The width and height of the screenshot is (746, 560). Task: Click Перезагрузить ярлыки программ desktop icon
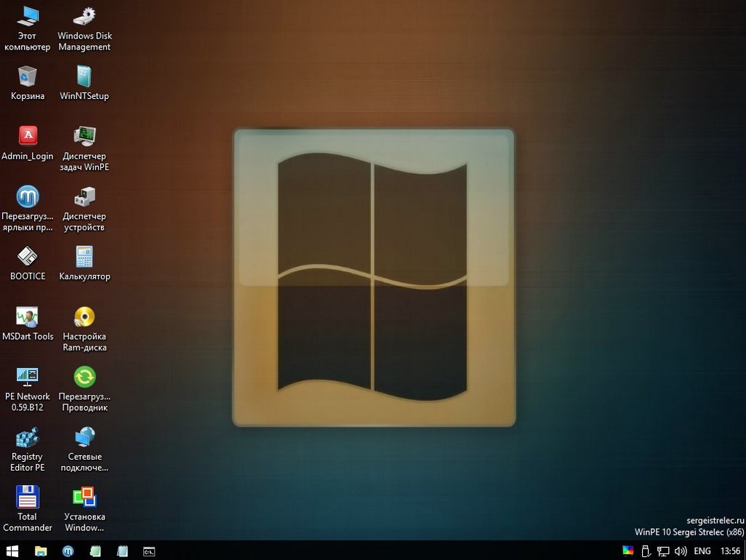[27, 209]
